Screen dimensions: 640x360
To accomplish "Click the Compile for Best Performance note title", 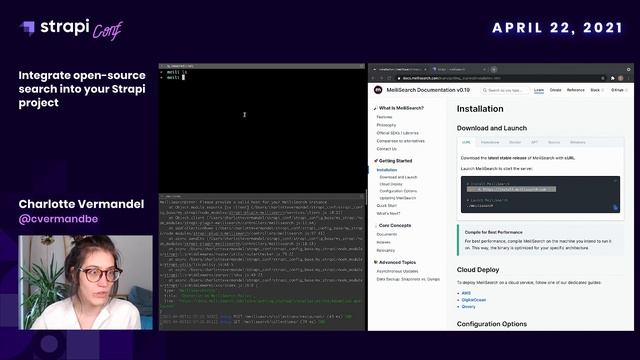I will point(493,232).
